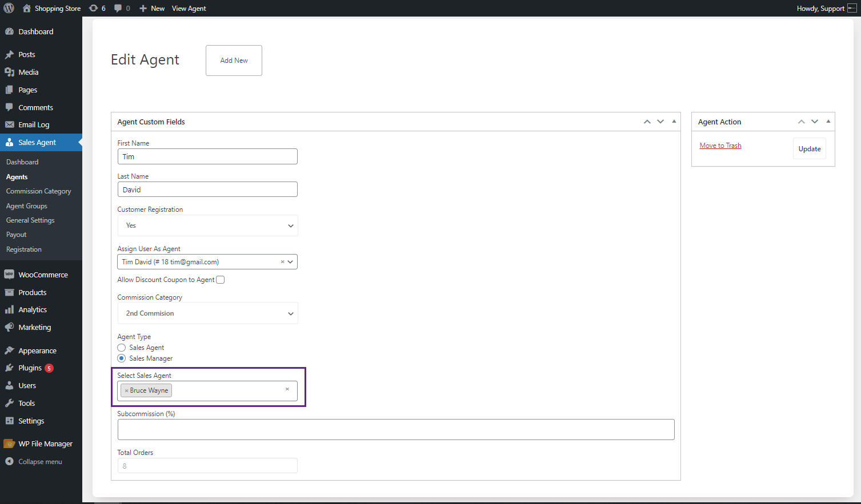Click the Subcommission (%) input field

396,430
